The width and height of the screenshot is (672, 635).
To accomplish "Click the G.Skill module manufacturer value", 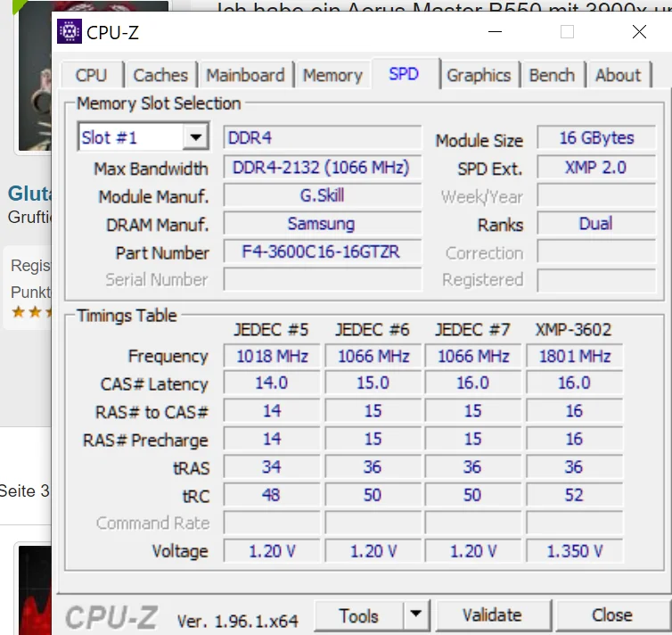I will click(x=323, y=195).
